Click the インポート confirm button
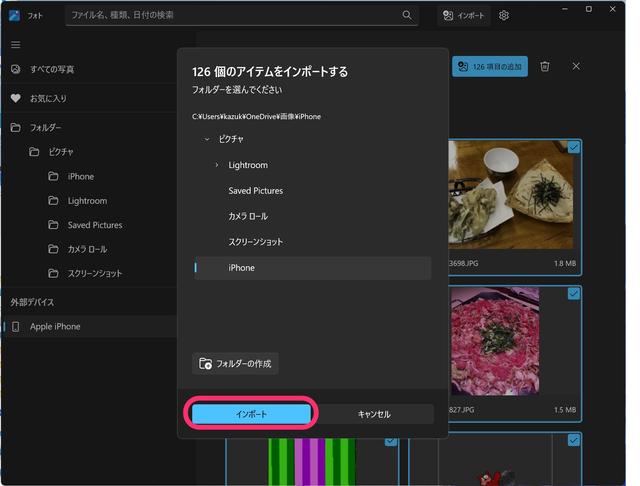This screenshot has width=640, height=486. [x=252, y=414]
